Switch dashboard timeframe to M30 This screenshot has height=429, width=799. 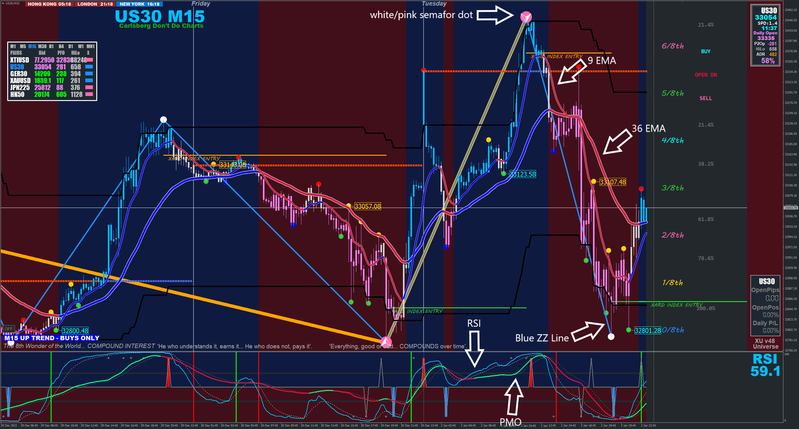click(42, 46)
